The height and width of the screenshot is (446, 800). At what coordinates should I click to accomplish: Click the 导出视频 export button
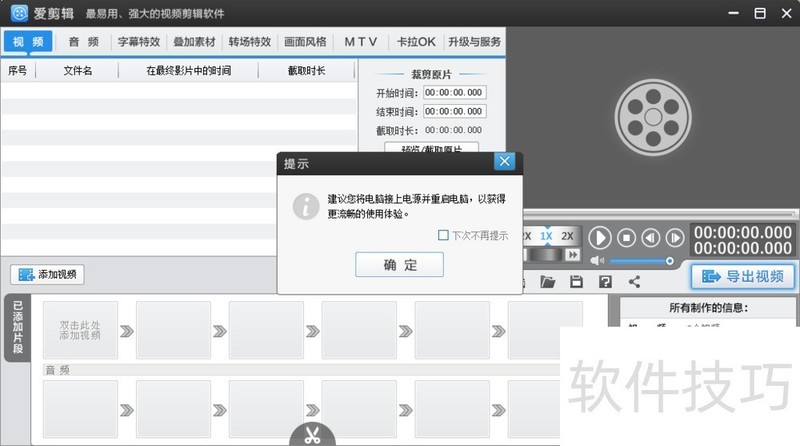[742, 277]
